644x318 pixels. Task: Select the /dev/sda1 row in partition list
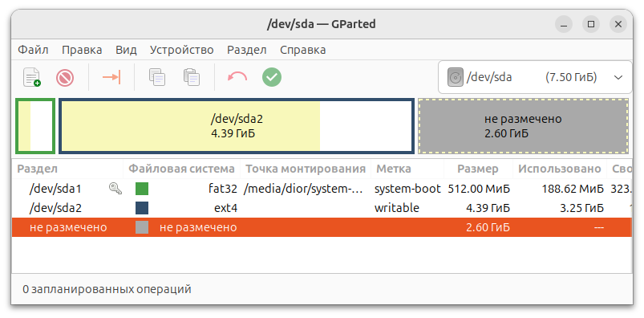point(322,189)
